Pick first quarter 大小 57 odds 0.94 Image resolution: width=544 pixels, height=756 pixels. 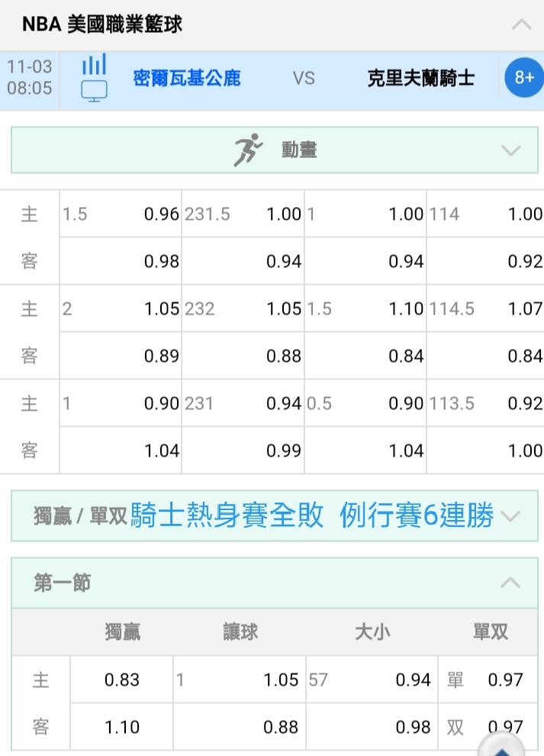[372, 680]
